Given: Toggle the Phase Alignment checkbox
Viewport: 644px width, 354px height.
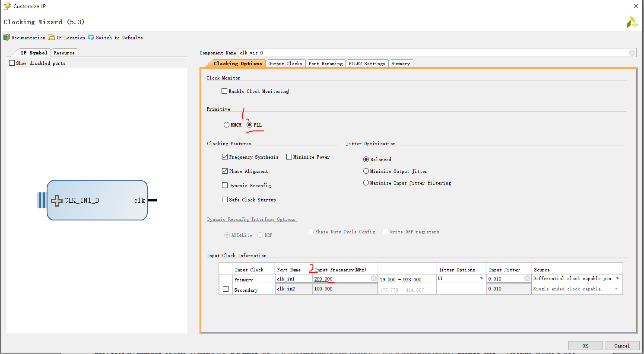Looking at the screenshot, I should pos(225,171).
